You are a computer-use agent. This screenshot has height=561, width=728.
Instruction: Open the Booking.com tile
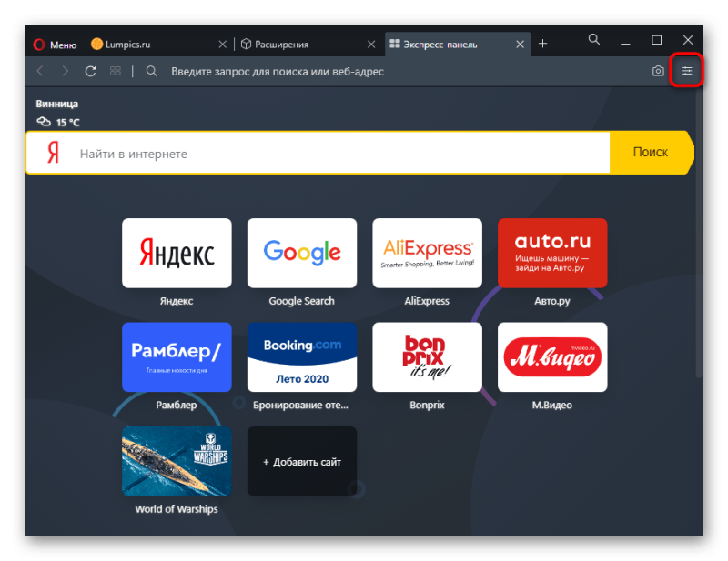click(x=302, y=356)
